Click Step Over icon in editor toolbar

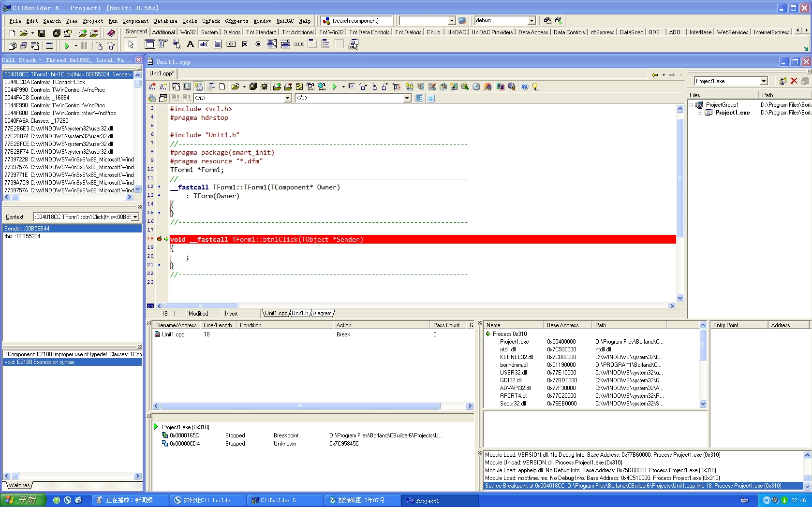point(364,87)
